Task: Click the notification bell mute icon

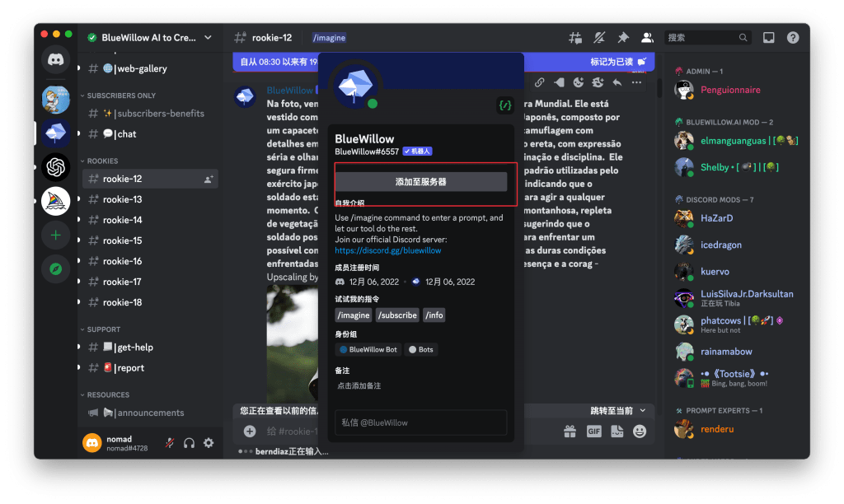Action: (x=599, y=38)
